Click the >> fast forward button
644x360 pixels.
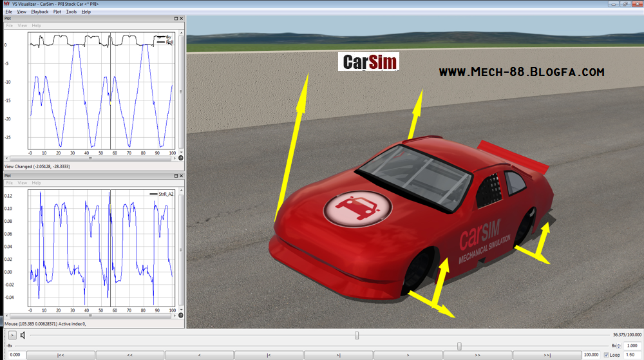[477, 355]
